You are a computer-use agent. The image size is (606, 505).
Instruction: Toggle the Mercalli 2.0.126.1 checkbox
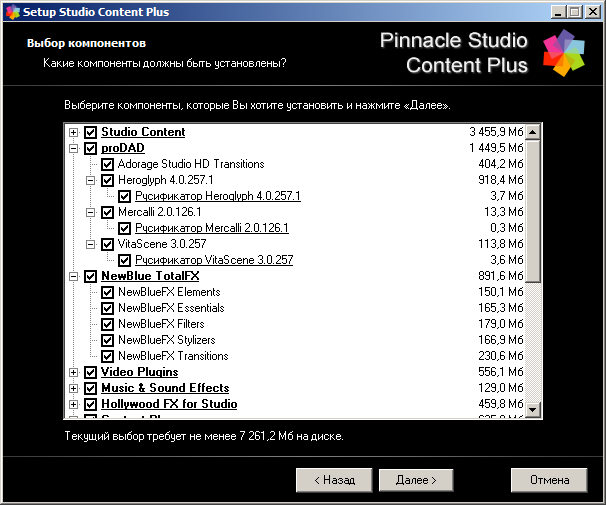(x=107, y=213)
